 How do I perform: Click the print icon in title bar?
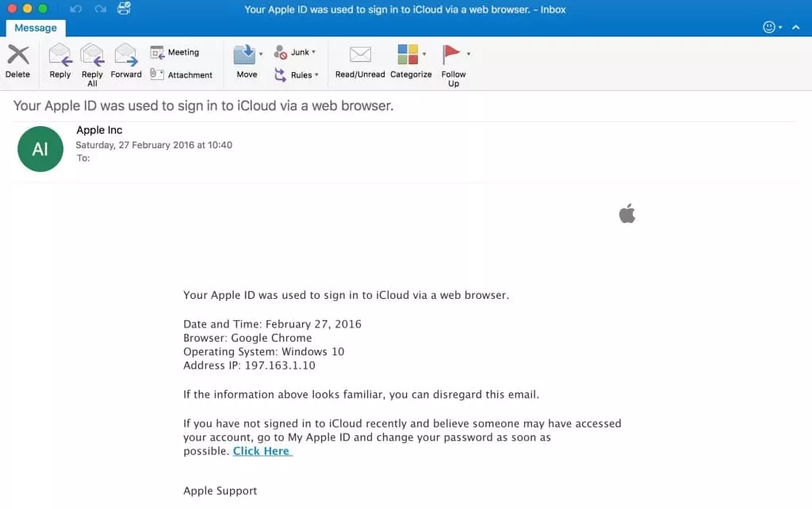click(124, 10)
